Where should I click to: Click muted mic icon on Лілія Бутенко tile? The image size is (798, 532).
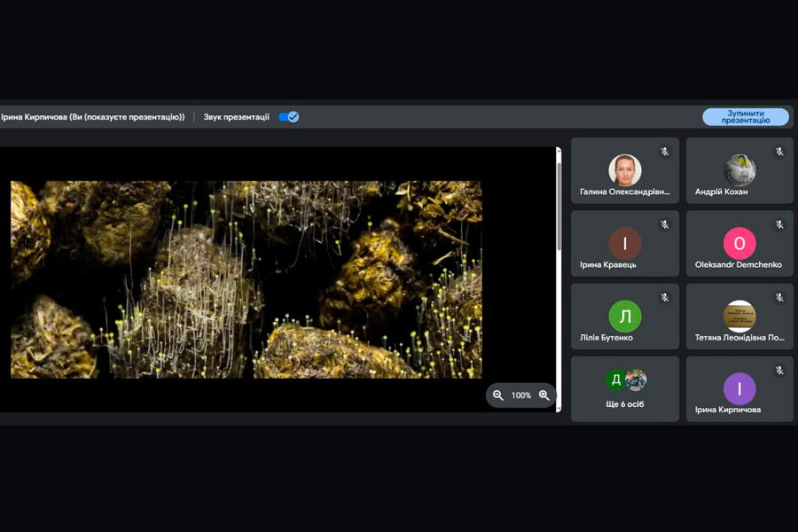pyautogui.click(x=664, y=298)
